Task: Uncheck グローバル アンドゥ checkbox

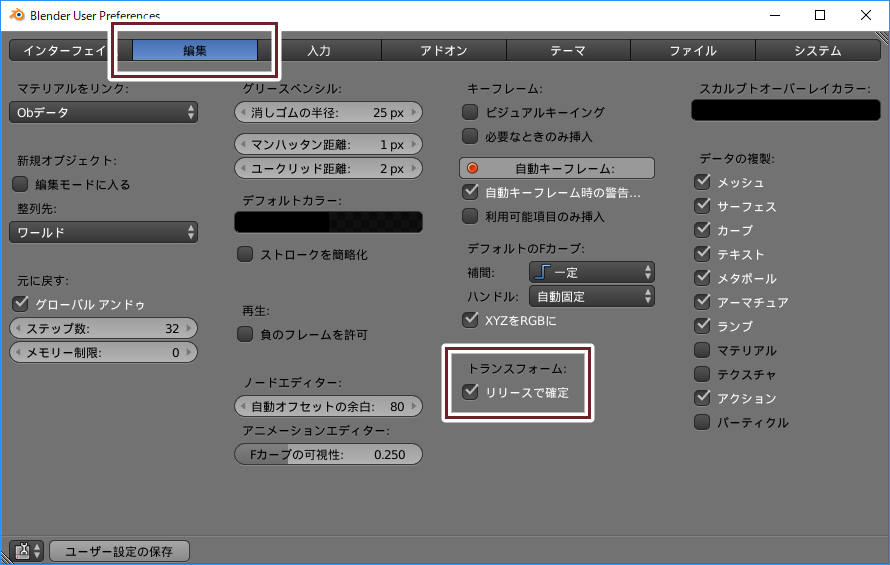Action: (20, 304)
